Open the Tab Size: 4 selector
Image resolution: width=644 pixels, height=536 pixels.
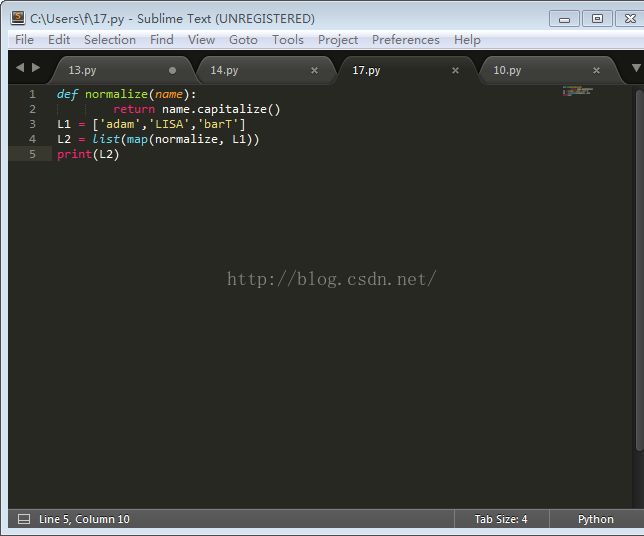tap(501, 519)
